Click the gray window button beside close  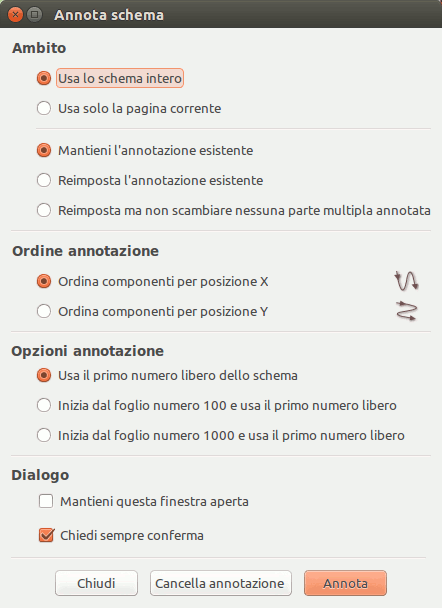point(35,15)
